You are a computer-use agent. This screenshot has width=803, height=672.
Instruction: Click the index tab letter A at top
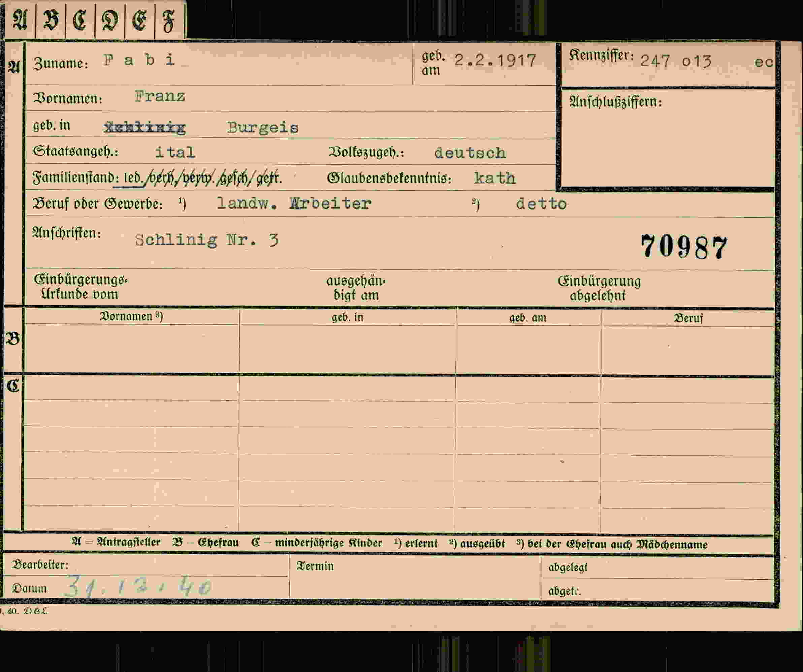tap(20, 20)
